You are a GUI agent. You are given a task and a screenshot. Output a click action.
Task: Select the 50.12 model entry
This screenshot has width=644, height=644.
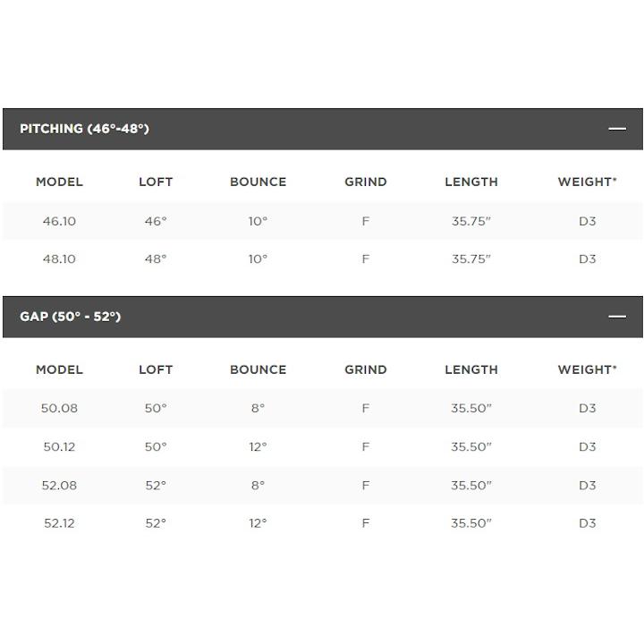tap(59, 446)
